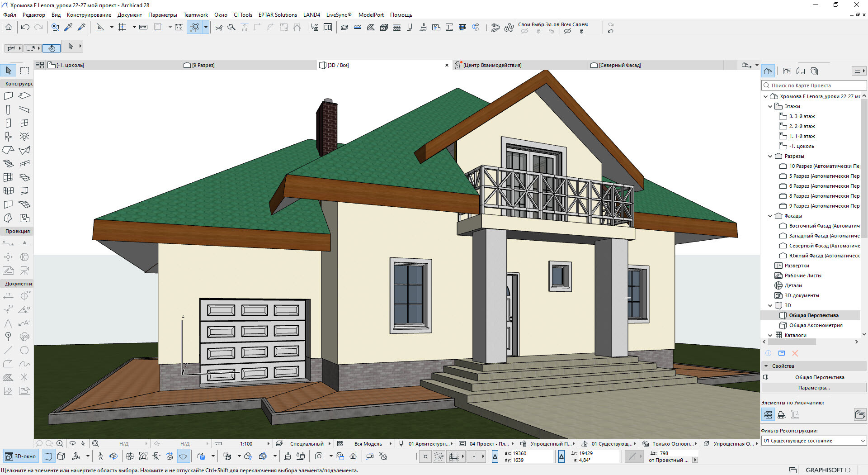Select the Circle drawing tool

[x=24, y=350]
